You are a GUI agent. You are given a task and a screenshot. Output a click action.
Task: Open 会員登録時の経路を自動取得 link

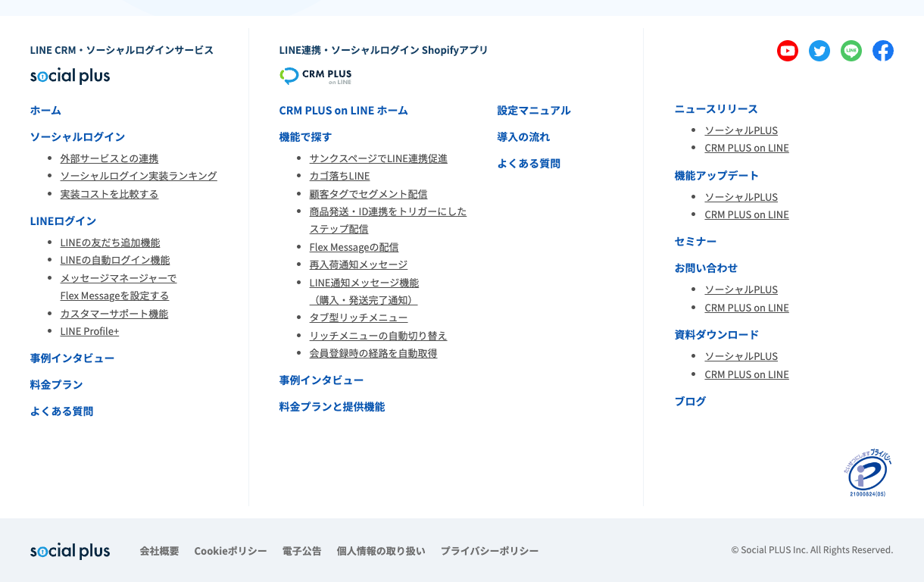tap(373, 353)
